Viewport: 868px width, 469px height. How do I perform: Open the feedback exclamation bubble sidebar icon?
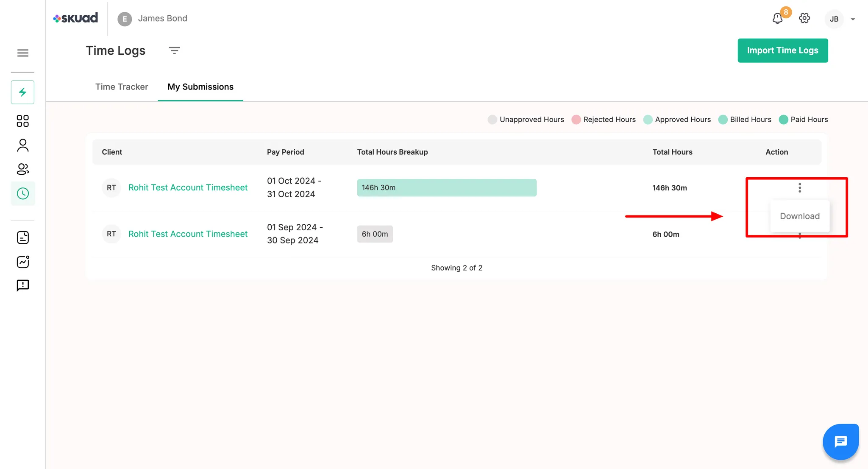[x=23, y=285]
